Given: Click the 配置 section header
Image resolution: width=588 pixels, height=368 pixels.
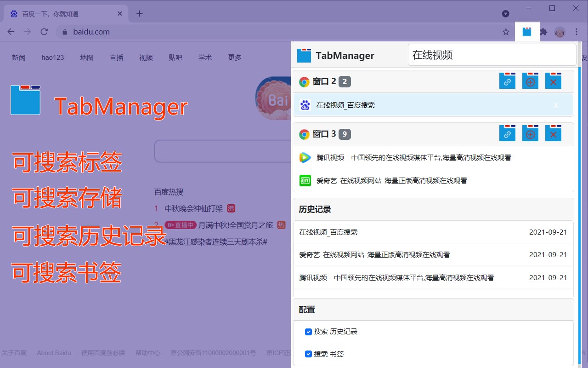Looking at the screenshot, I should [x=433, y=310].
